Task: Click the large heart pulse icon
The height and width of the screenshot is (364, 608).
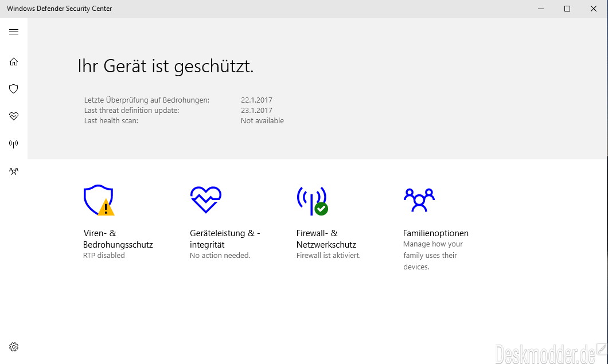Action: (206, 199)
